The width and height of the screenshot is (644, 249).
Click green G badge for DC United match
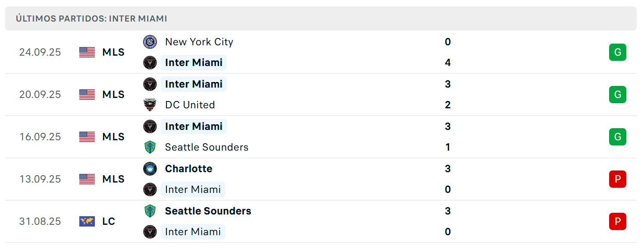tap(617, 95)
